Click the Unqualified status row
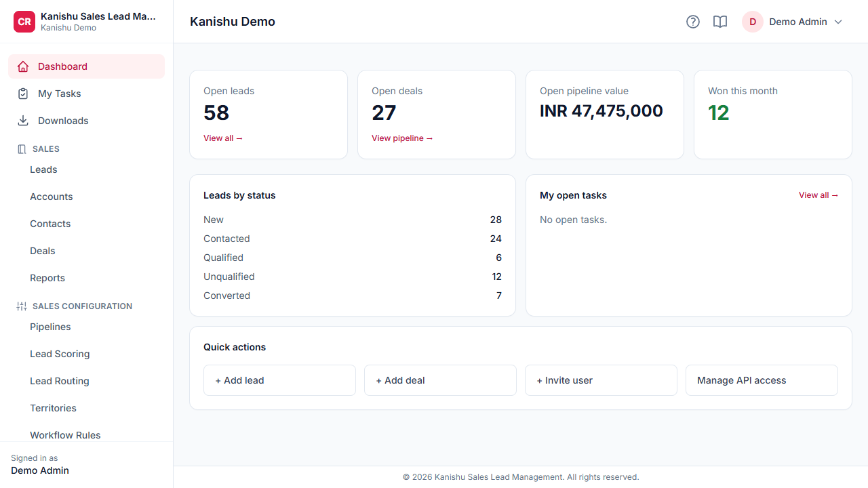The image size is (868, 488). [353, 277]
